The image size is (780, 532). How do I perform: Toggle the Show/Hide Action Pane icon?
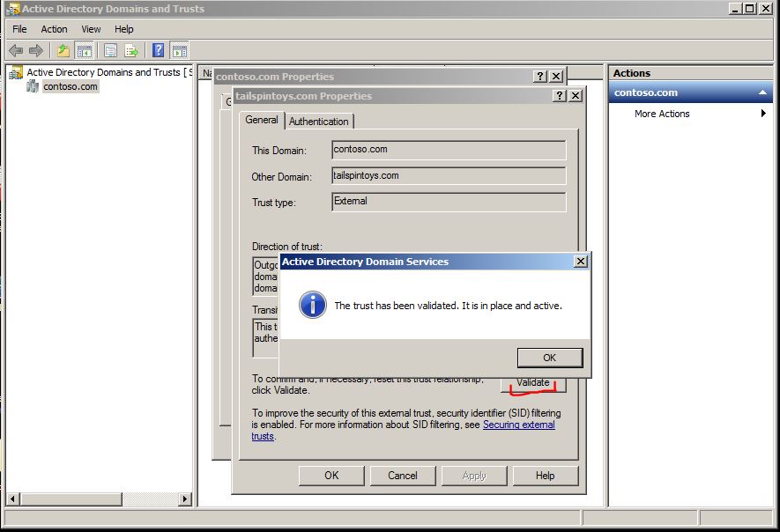pos(179,50)
